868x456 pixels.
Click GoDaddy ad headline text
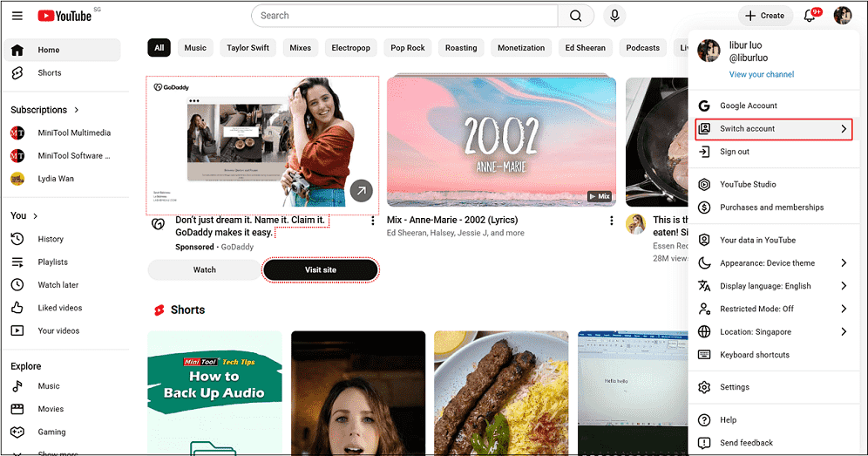(250, 226)
